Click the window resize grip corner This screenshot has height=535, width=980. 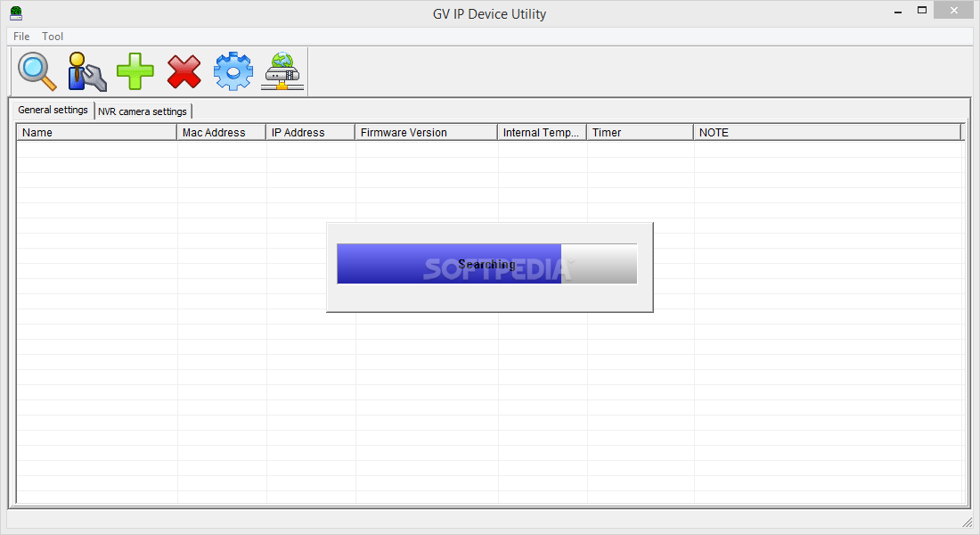(967, 522)
